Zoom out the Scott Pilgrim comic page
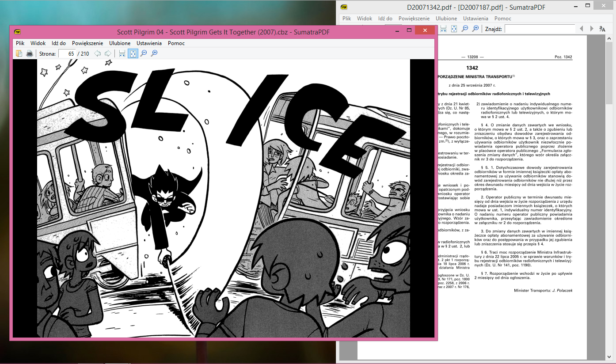The height and width of the screenshot is (364, 616). tap(144, 53)
